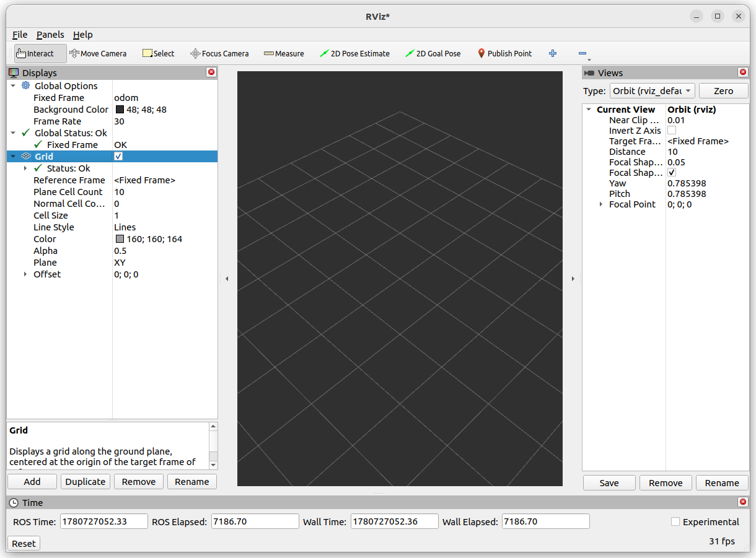Collapse the Global Status tree node
Image resolution: width=756 pixels, height=558 pixels.
(13, 133)
